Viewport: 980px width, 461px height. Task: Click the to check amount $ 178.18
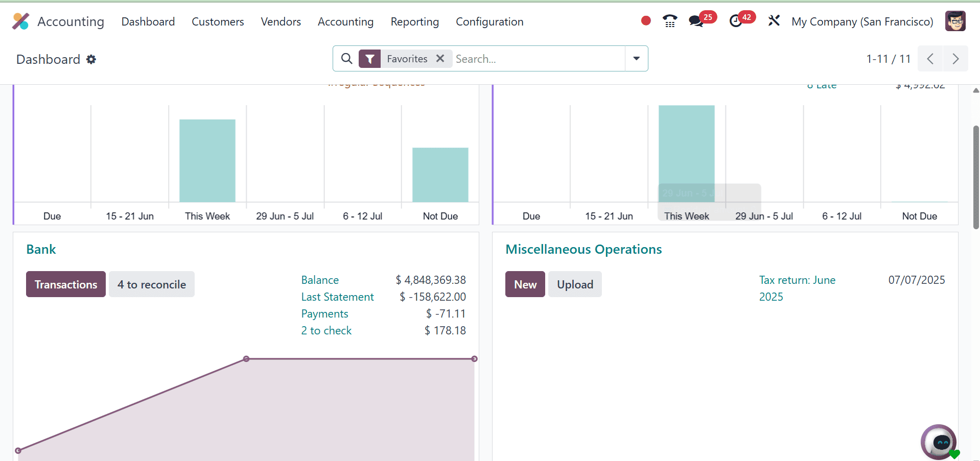point(445,330)
